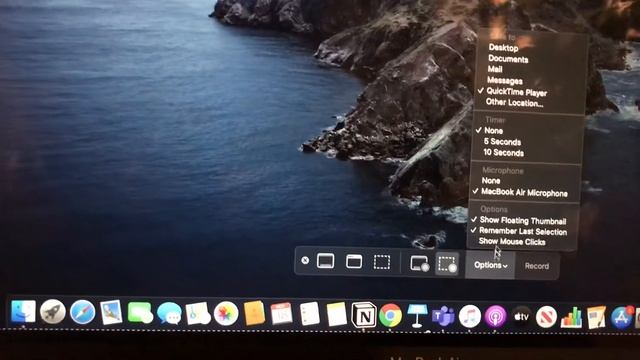Select Record Entire Screen icon
Screen dimensions: 640x360
(x=419, y=264)
